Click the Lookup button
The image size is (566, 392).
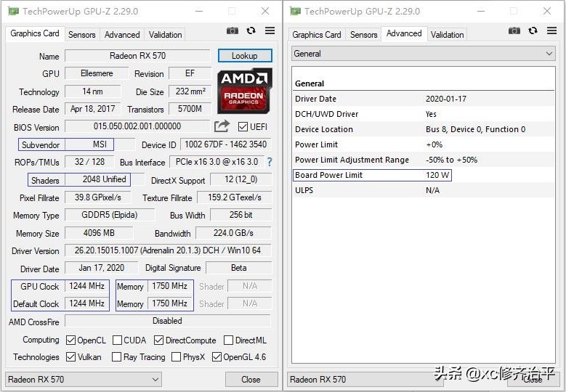(x=245, y=56)
